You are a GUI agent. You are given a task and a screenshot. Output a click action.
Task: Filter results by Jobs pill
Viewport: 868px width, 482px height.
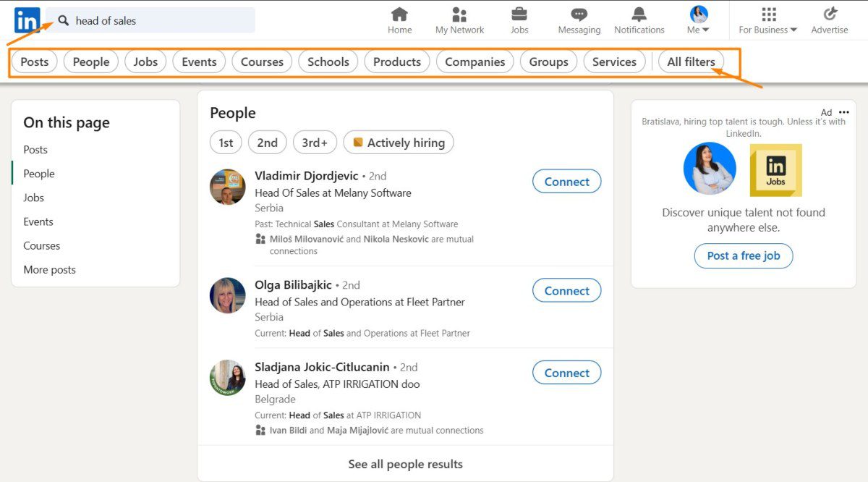[145, 62]
